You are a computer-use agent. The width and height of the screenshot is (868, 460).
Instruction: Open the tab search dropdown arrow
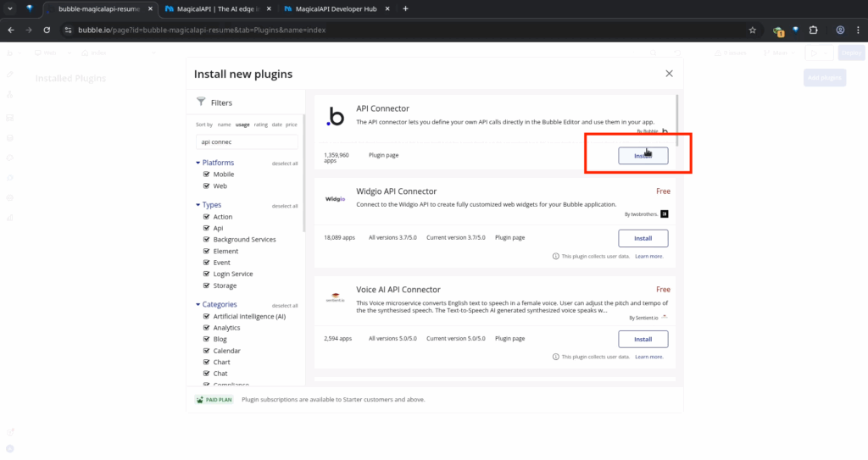point(10,8)
